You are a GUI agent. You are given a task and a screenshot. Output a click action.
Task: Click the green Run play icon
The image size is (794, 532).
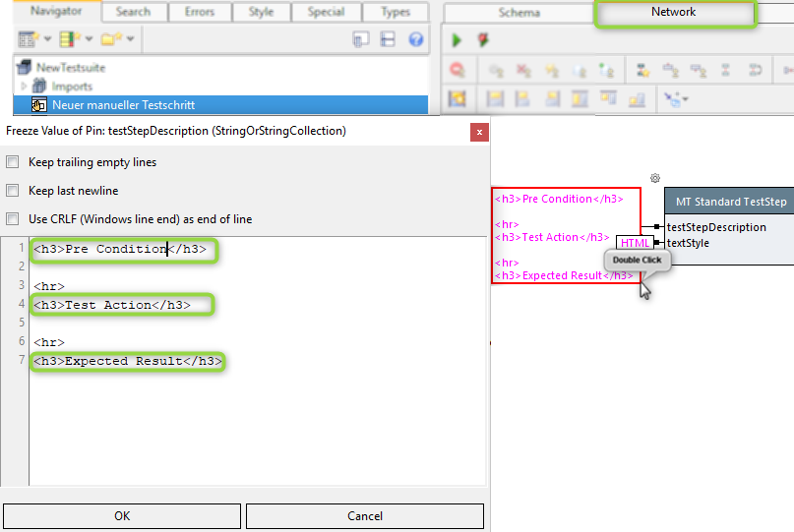click(457, 40)
